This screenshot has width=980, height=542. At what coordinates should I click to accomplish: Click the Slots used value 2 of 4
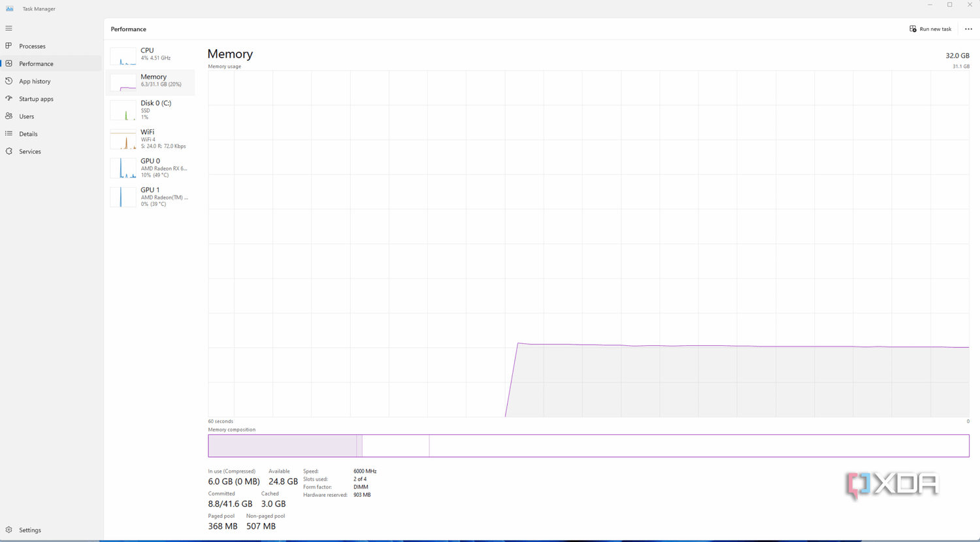[x=360, y=479]
